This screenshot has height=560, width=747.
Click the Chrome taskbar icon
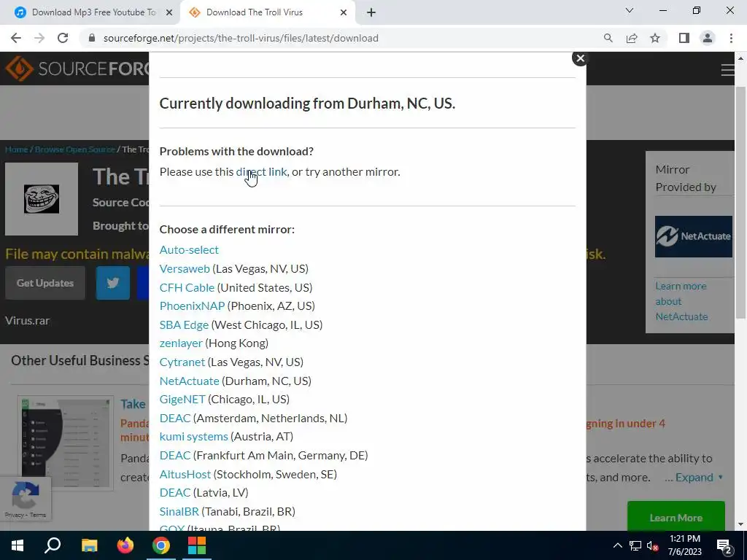point(161,545)
